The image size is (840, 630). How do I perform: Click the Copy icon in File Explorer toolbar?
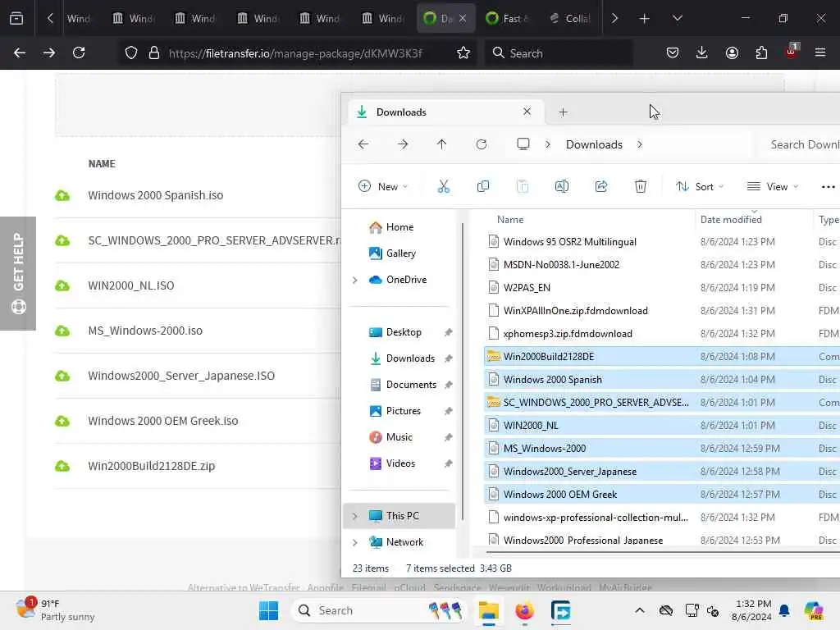(x=482, y=186)
